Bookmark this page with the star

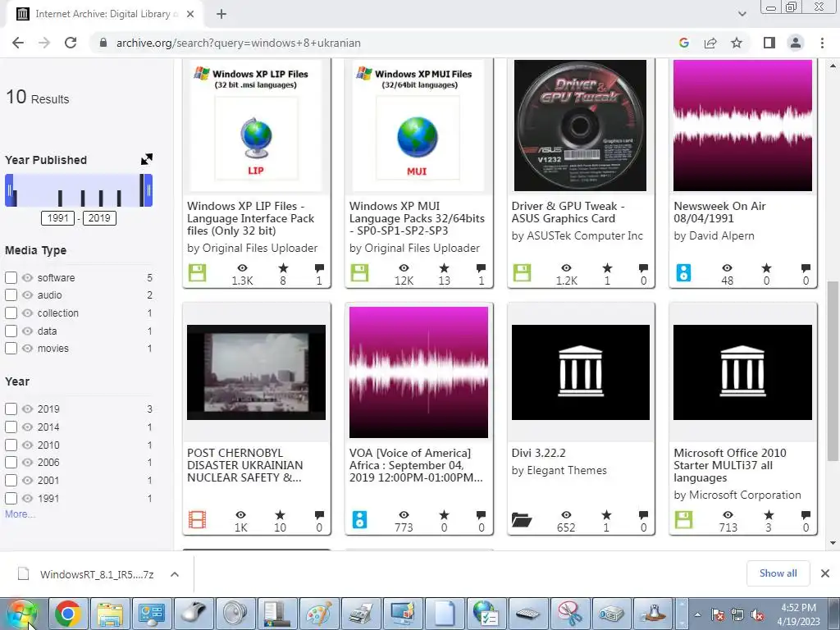pyautogui.click(x=737, y=43)
